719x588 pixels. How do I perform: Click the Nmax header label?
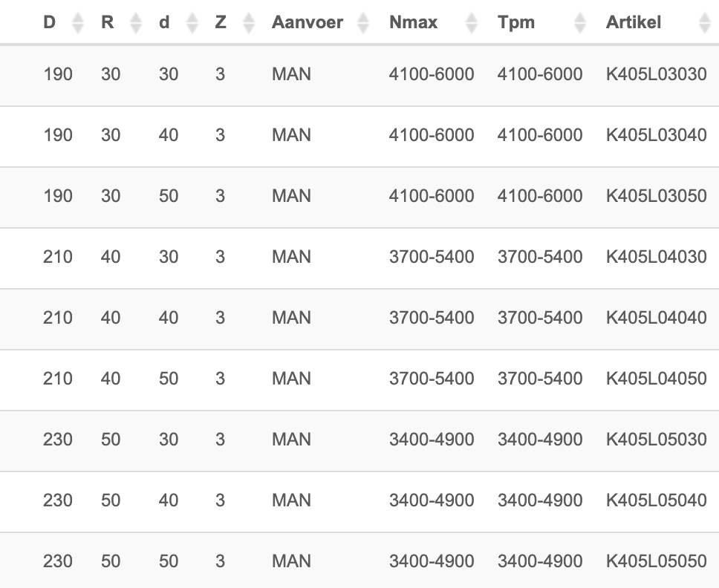pyautogui.click(x=413, y=22)
